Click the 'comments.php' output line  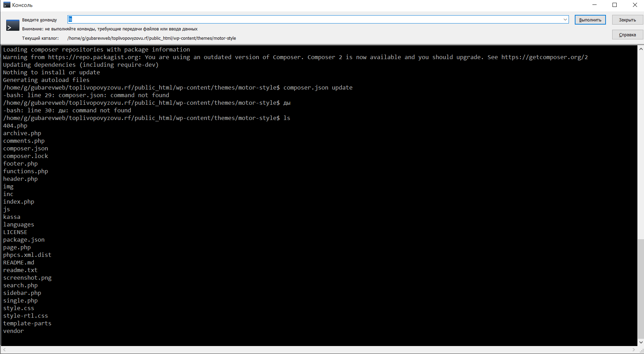point(24,141)
